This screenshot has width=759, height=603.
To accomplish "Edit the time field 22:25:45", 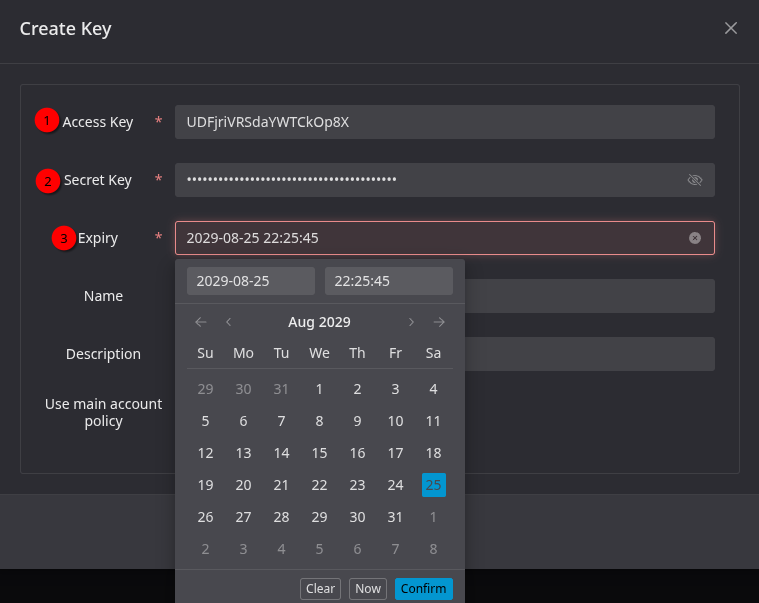I will pos(389,281).
